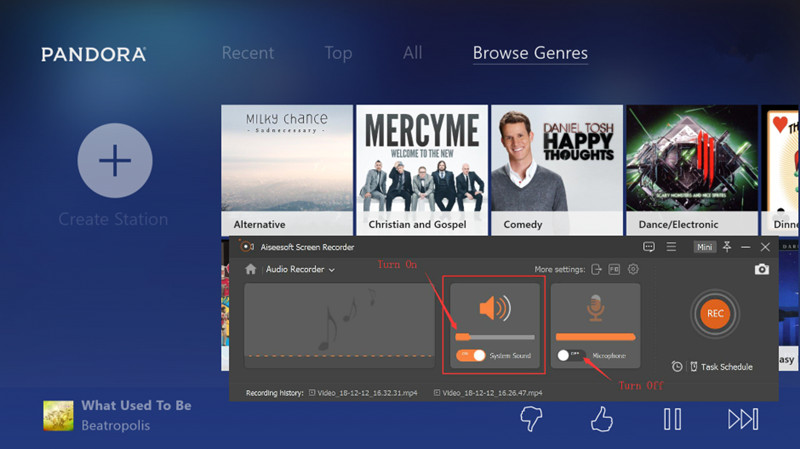Thumbs up the current song

602,419
